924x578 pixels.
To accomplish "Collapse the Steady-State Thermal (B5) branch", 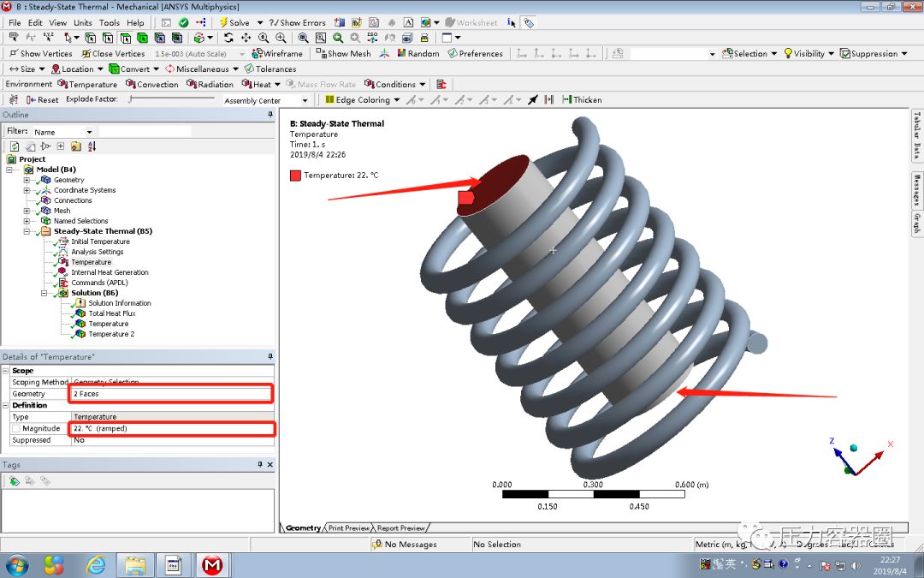I will point(27,231).
